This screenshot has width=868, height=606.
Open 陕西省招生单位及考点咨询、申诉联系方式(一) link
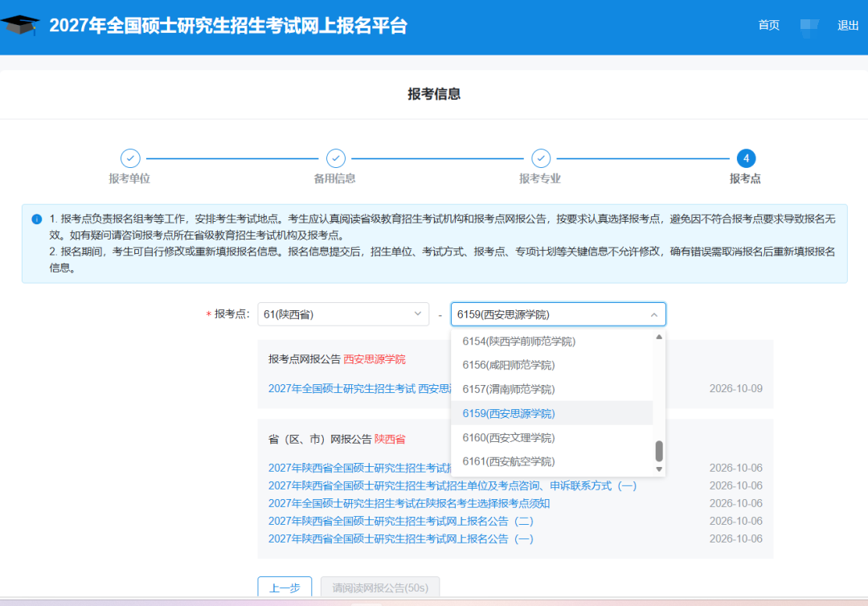pos(452,486)
